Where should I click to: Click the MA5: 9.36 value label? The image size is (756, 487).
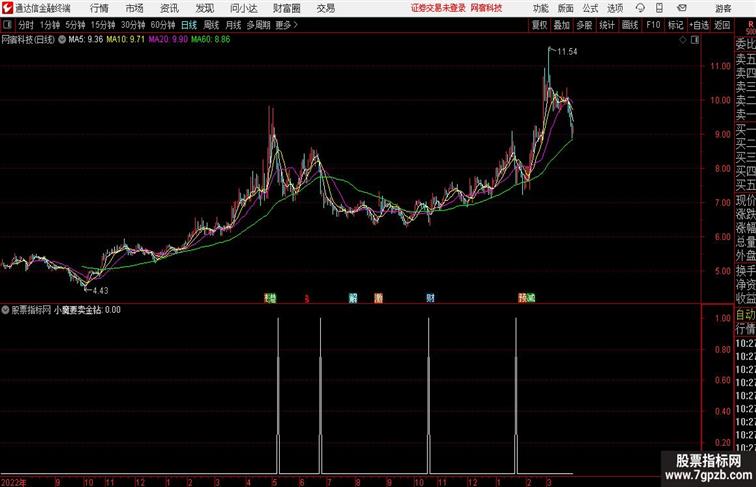[x=86, y=40]
